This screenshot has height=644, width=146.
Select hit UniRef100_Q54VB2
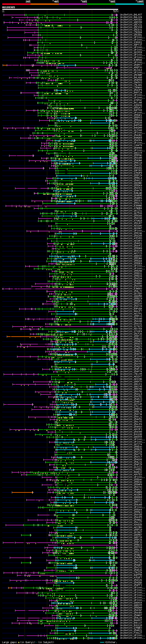[131, 135]
